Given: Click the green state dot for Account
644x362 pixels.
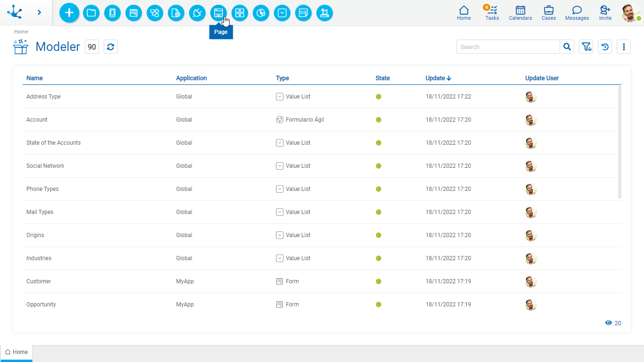Looking at the screenshot, I should point(379,120).
